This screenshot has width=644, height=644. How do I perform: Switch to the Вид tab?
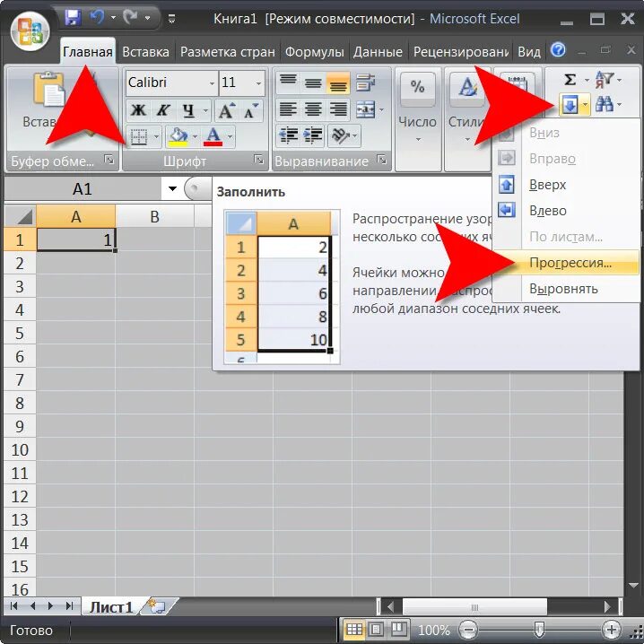(x=529, y=52)
